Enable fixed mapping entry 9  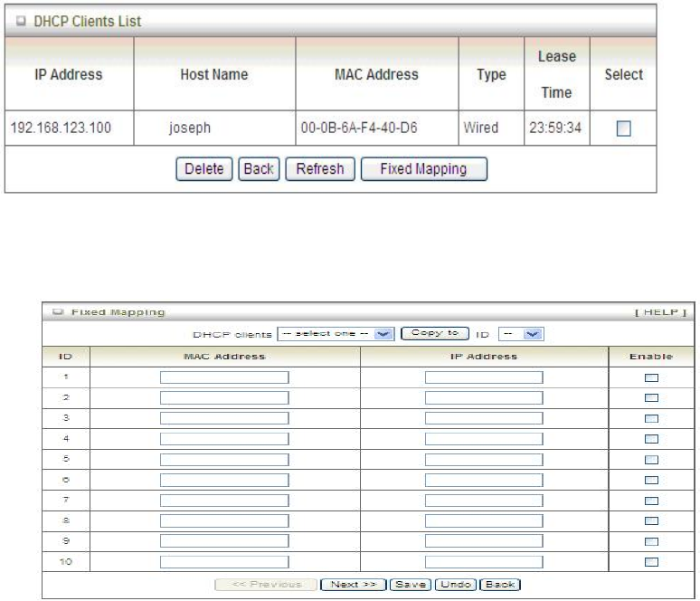tap(651, 541)
